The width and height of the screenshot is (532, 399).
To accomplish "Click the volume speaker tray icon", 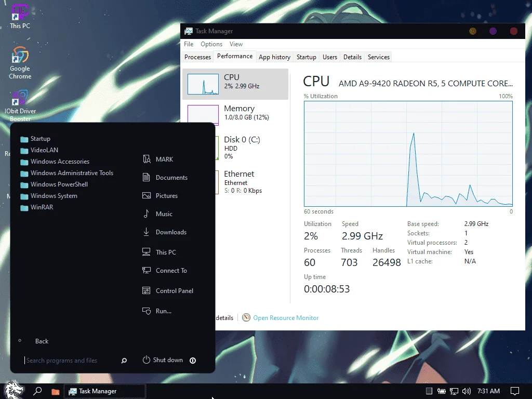I will click(467, 391).
